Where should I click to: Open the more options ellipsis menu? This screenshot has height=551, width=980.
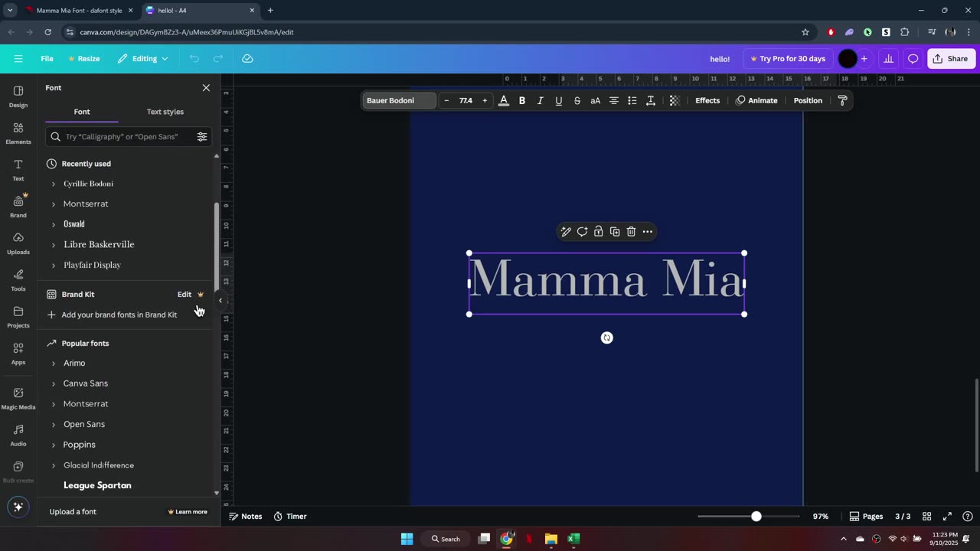(x=648, y=232)
